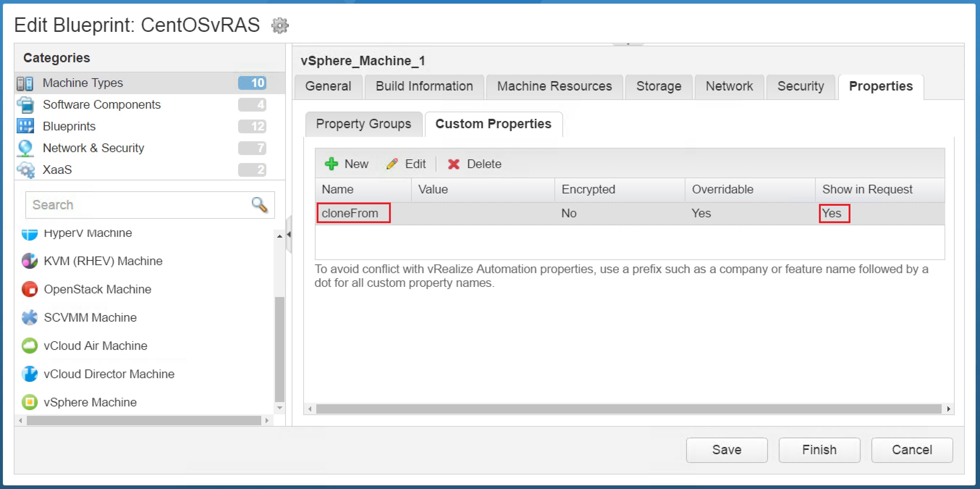Viewport: 980px width, 489px height.
Task: Click the pencil Edit icon
Action: [392, 164]
